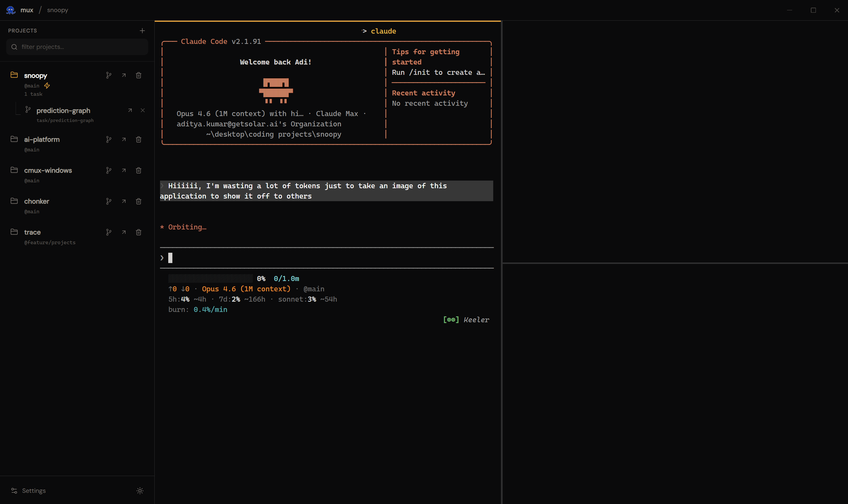Select the prediction-graph task item

point(63,111)
